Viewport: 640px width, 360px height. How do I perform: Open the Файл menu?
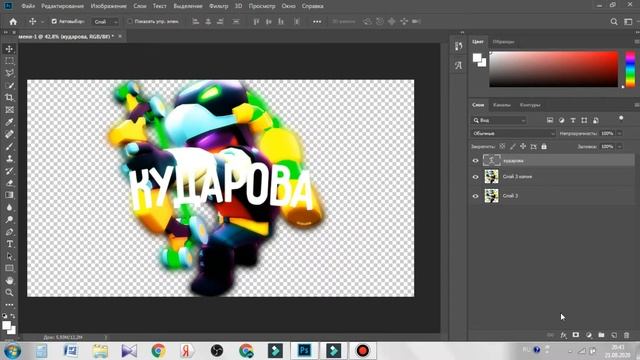click(x=28, y=6)
